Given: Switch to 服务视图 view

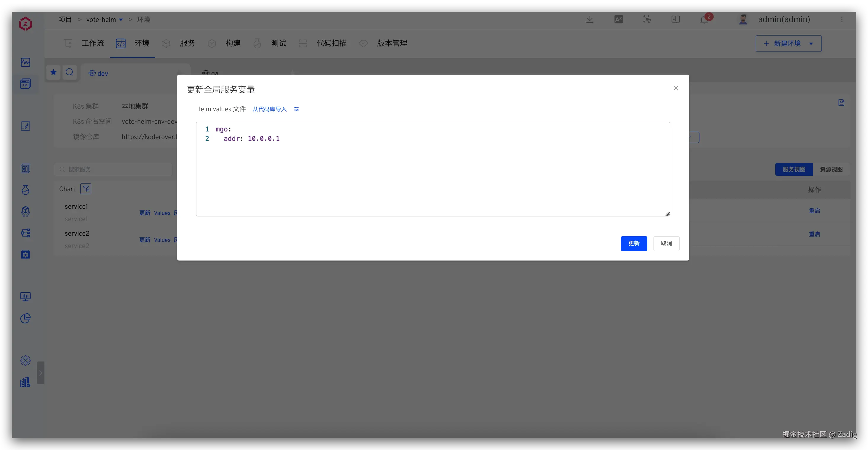Looking at the screenshot, I should [x=794, y=169].
